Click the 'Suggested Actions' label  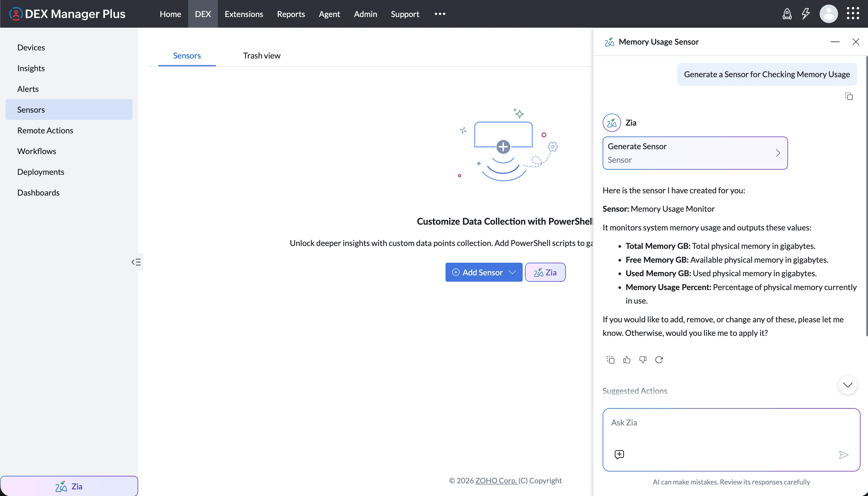click(x=635, y=391)
